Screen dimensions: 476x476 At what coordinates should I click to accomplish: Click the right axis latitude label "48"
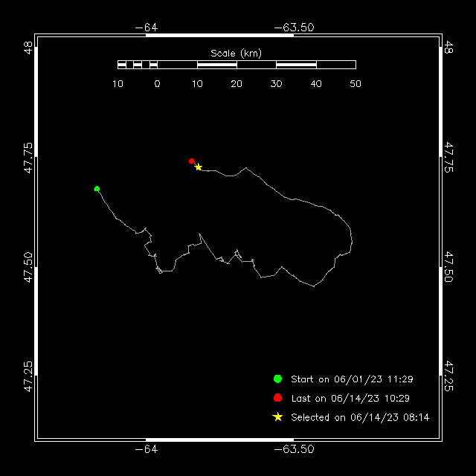448,48
